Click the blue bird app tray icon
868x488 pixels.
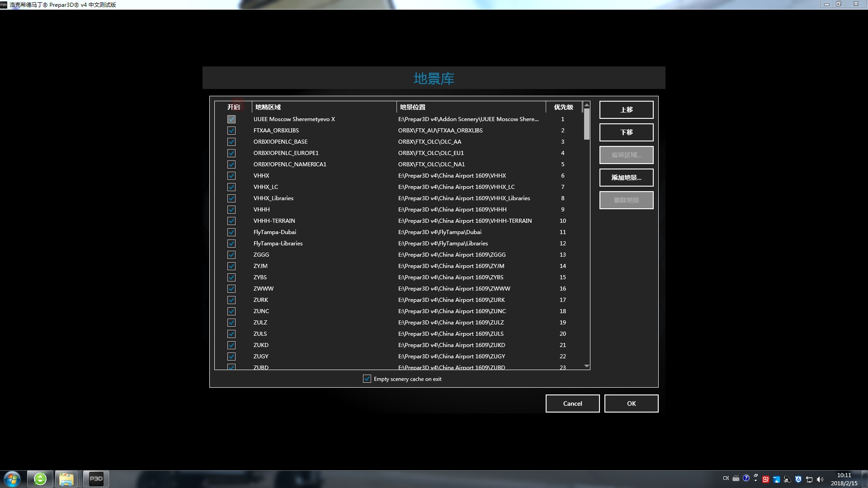(777, 479)
